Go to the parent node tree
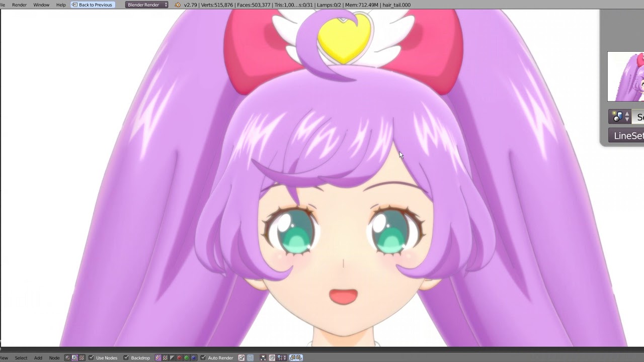Viewport: 644px width, 362px height. click(250, 358)
